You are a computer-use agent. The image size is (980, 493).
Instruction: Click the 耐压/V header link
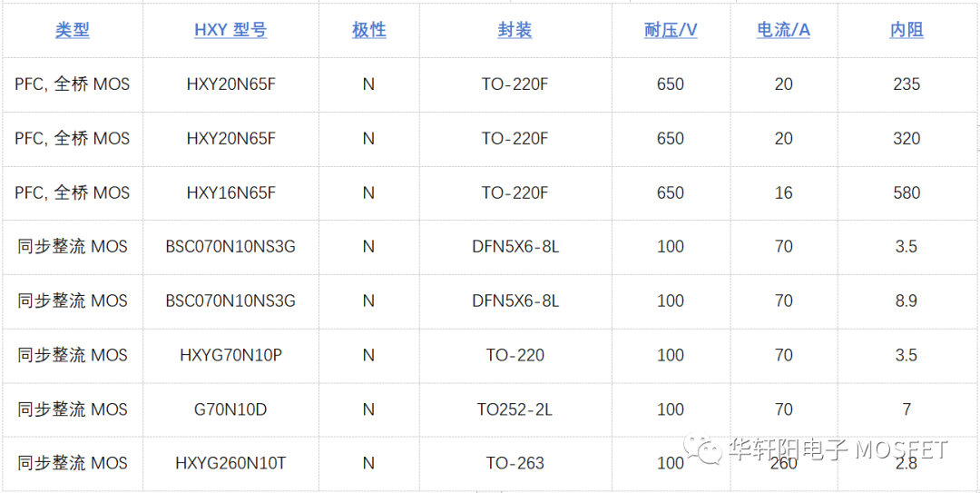coord(671,30)
